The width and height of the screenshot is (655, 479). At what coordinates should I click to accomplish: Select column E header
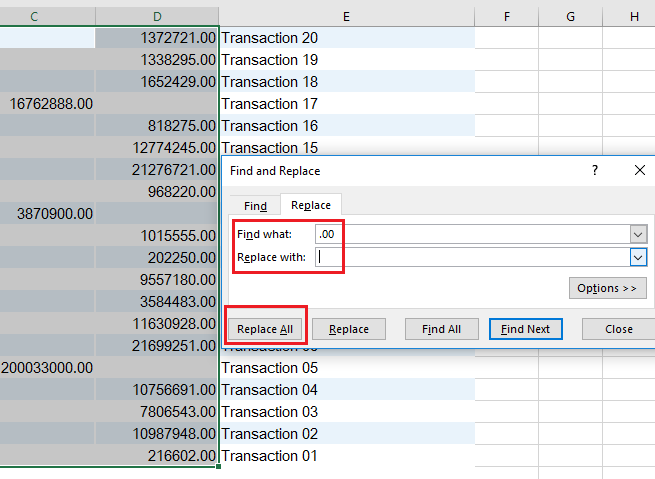(346, 16)
